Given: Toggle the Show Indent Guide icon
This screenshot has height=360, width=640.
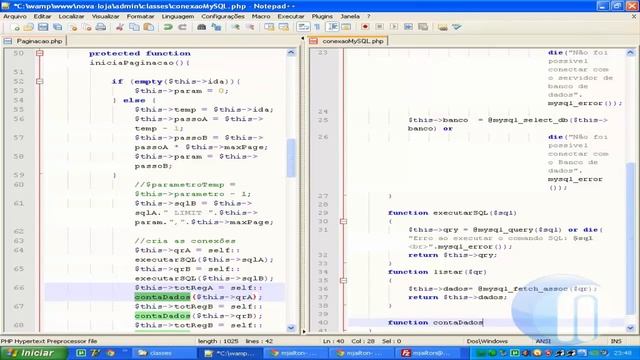Looking at the screenshot, I should tap(333, 27).
